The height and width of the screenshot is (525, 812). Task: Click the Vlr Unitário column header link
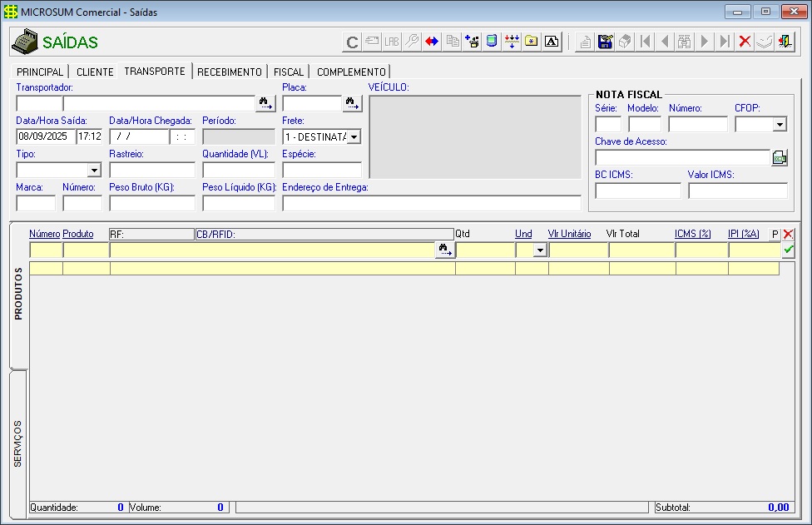tap(569, 235)
